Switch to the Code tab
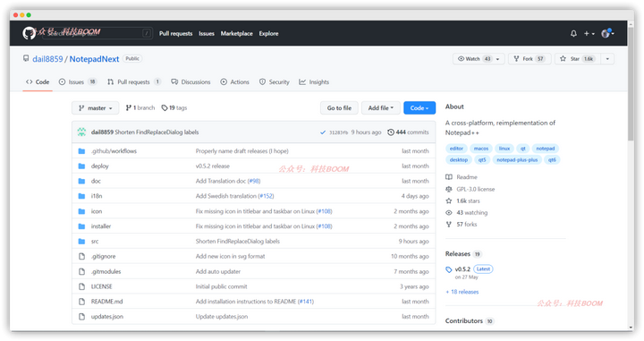Screen dimensions: 644x341 [x=38, y=82]
